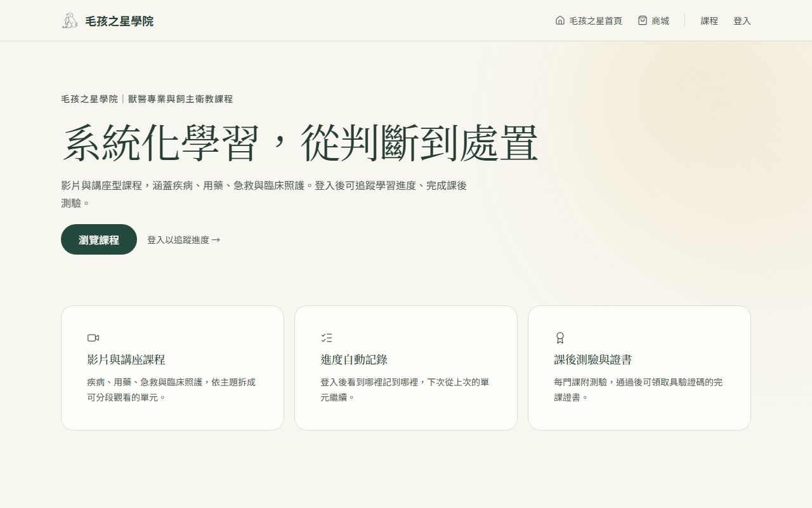Click the 課後測驗與證書 card heading
Screen dimensions: 812x508
[x=593, y=359]
